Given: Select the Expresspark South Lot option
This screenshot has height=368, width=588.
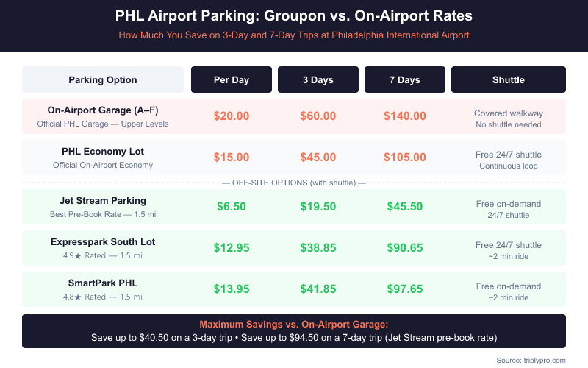Looking at the screenshot, I should point(103,241).
